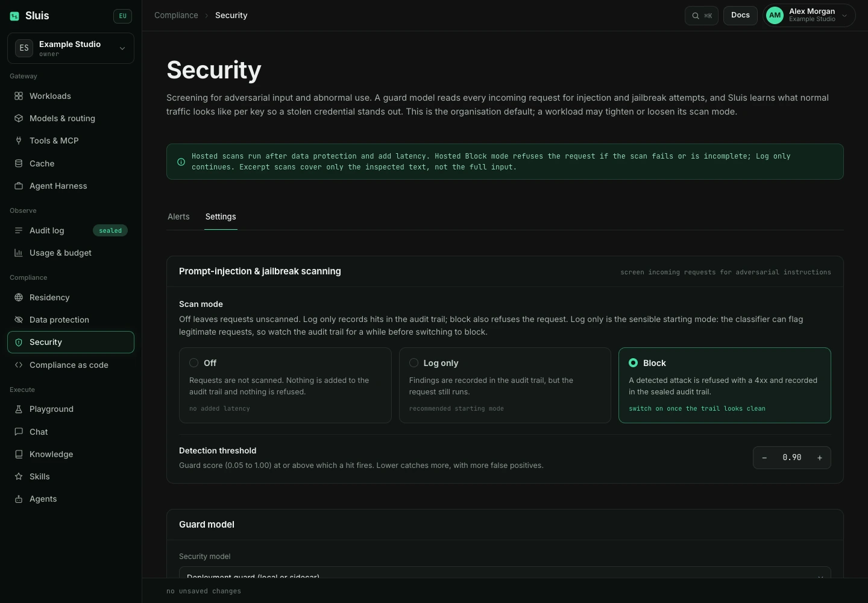Click the Agents robot icon

click(19, 499)
